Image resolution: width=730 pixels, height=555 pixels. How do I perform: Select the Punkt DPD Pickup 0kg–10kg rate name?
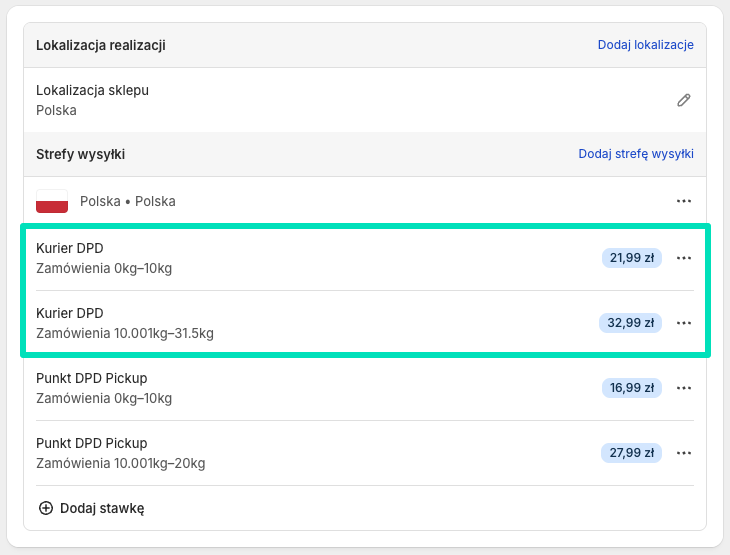point(91,379)
